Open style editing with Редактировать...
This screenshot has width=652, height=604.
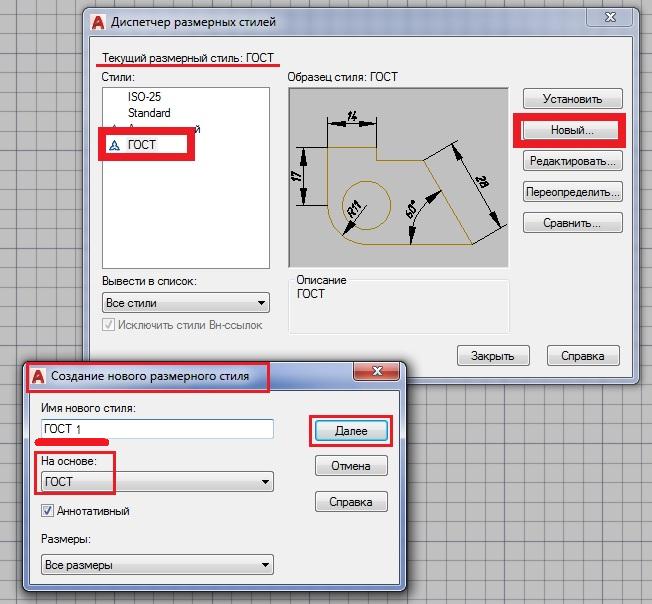click(x=572, y=161)
